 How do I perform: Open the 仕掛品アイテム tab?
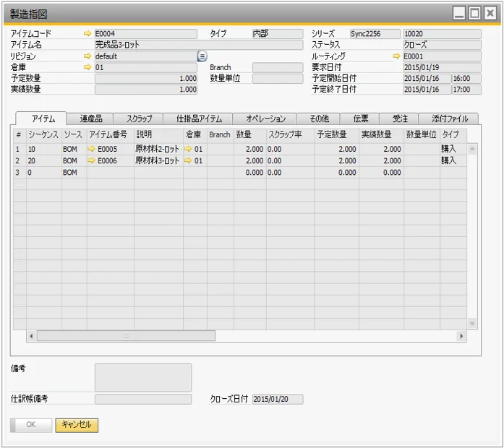(198, 119)
